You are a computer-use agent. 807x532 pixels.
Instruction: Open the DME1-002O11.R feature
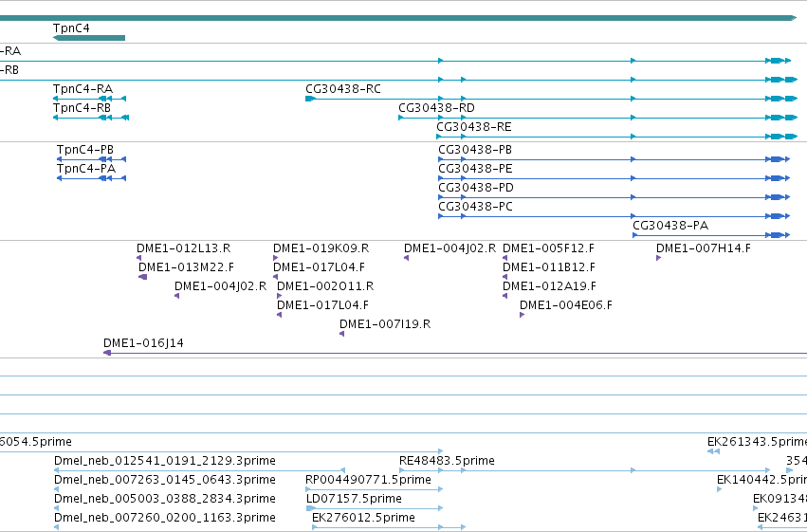(279, 296)
